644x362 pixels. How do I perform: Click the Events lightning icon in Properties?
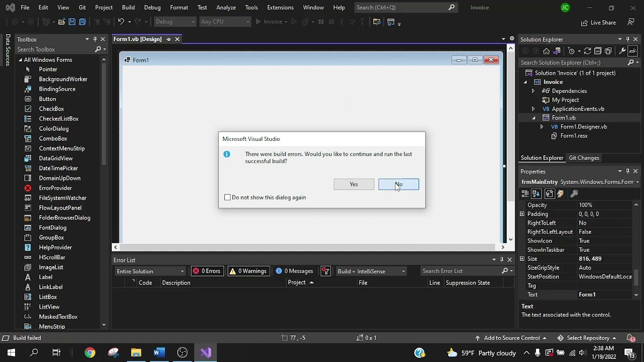560,194
